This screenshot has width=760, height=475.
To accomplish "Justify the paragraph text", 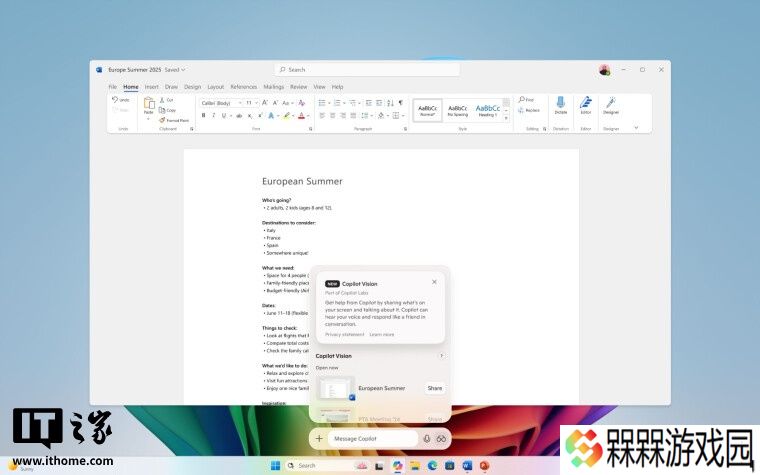I will click(x=353, y=115).
